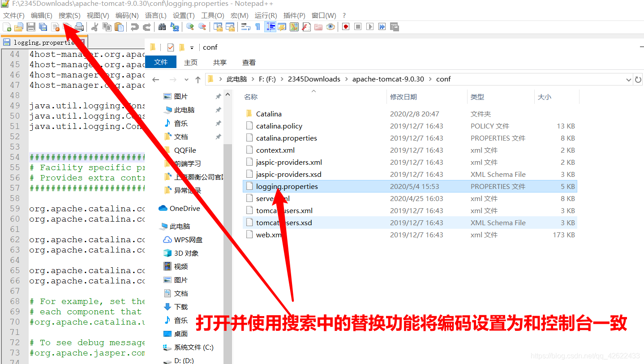Toggle the indent guide toolbar button
644x364 pixels.
(270, 27)
